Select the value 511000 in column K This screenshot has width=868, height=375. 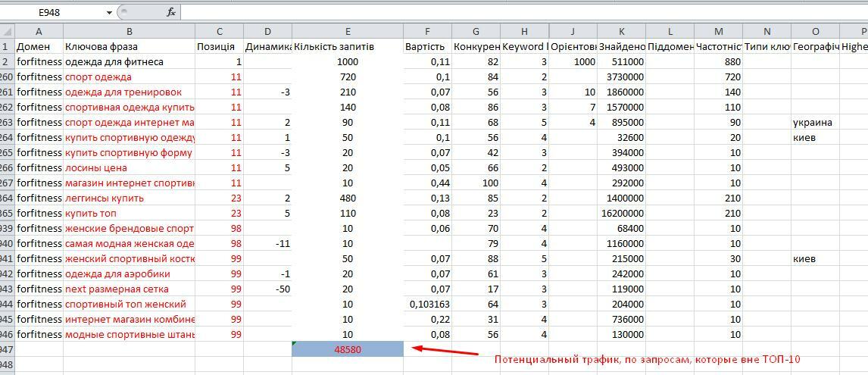click(621, 62)
